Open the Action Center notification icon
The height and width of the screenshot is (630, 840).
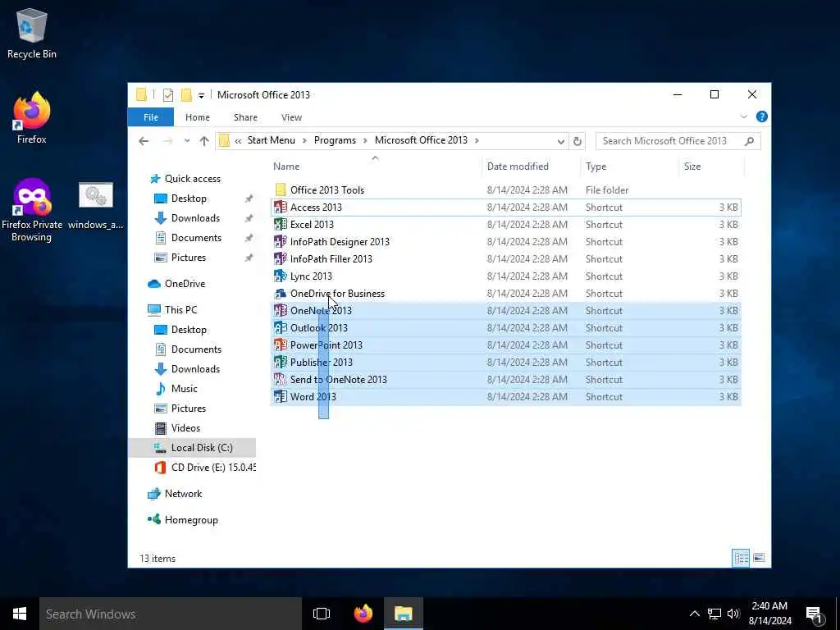click(815, 614)
